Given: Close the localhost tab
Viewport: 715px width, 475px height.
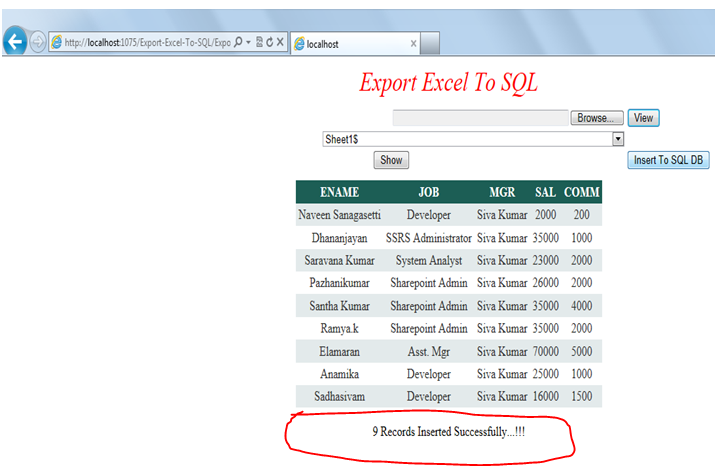Looking at the screenshot, I should pos(413,44).
